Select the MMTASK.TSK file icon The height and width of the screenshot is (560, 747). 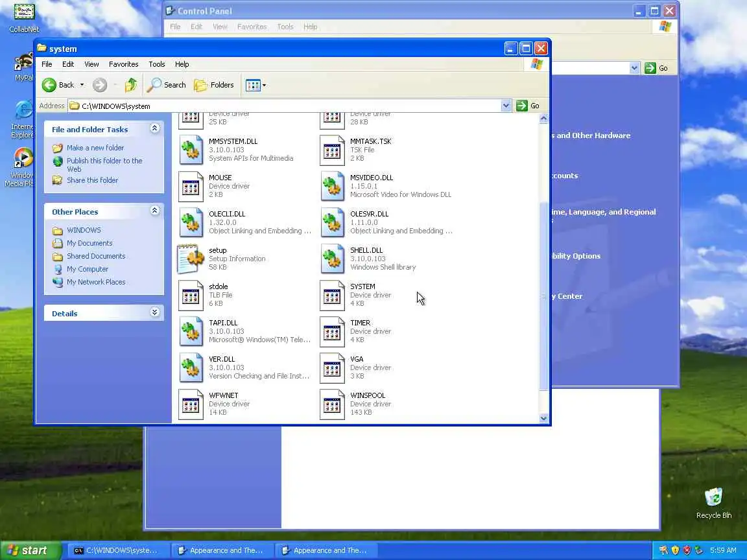pyautogui.click(x=332, y=150)
